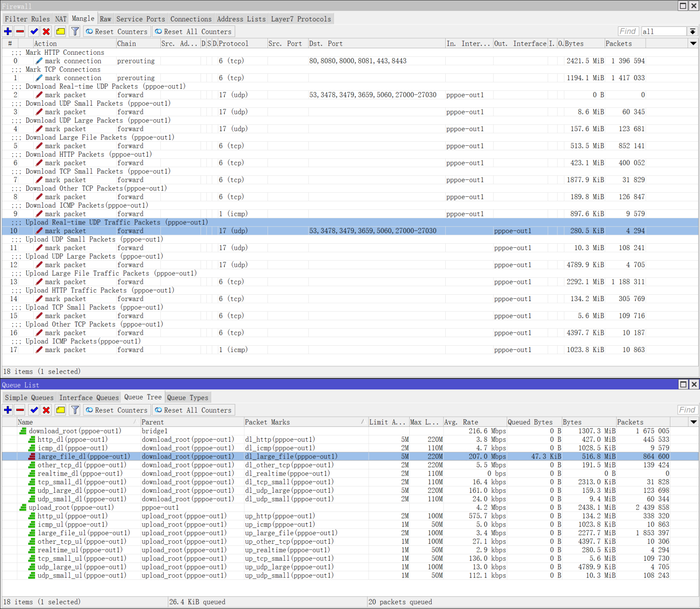Click the yellow Comment icon in the Firewall toolbar
This screenshot has height=609, width=700.
click(x=61, y=31)
